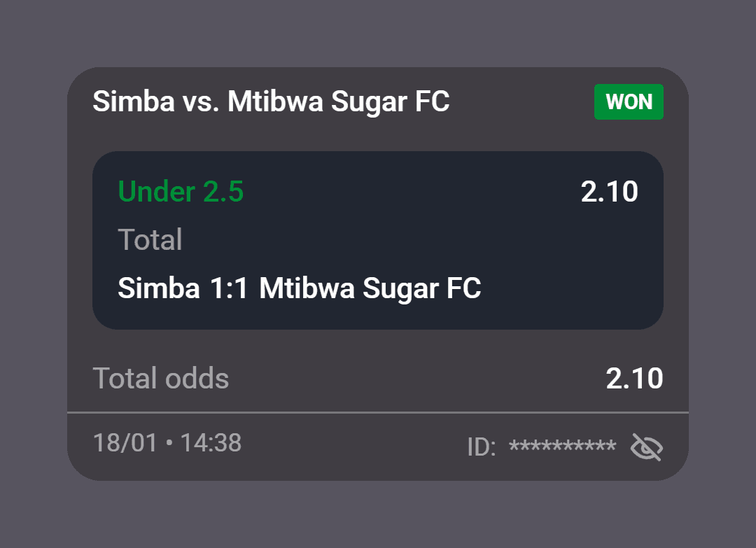This screenshot has width=756, height=548.
Task: Click the 2.10 odds value beside Under 2.5
Action: click(610, 190)
